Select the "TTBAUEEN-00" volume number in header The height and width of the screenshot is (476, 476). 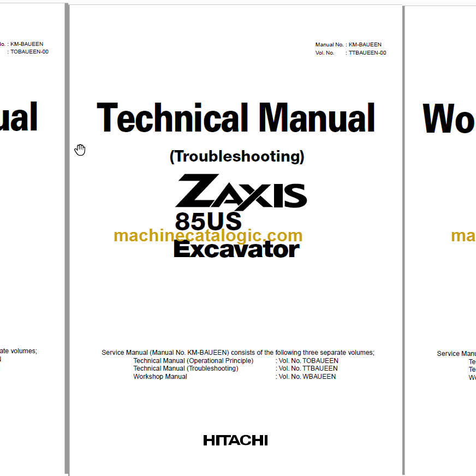click(x=367, y=53)
